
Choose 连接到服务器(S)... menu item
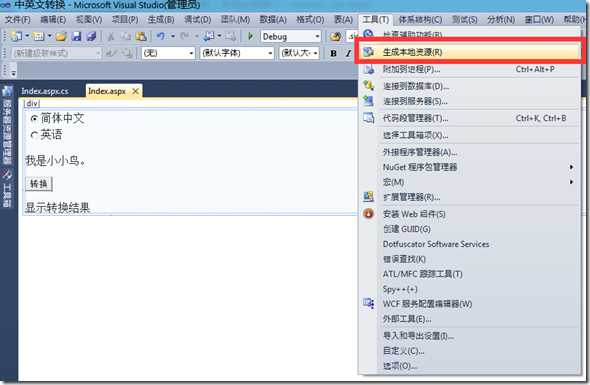(470, 101)
